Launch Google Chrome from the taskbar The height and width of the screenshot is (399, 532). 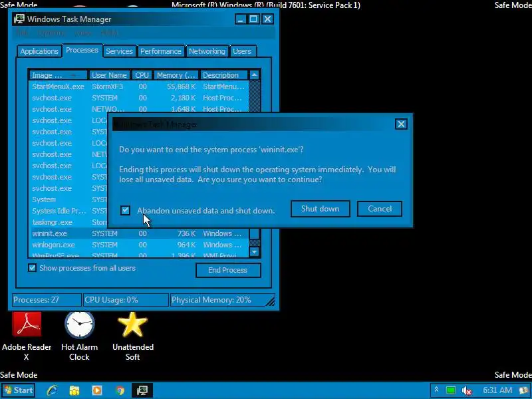click(120, 390)
